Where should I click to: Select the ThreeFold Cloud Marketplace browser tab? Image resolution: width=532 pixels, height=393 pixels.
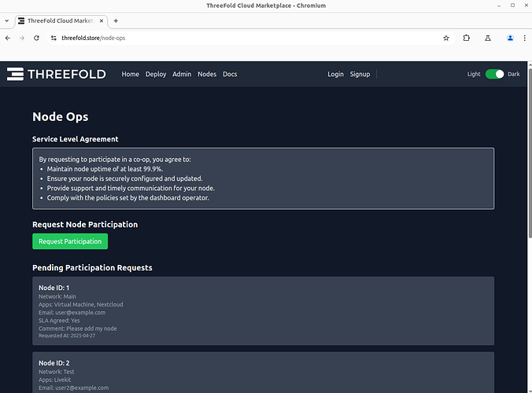[61, 20]
